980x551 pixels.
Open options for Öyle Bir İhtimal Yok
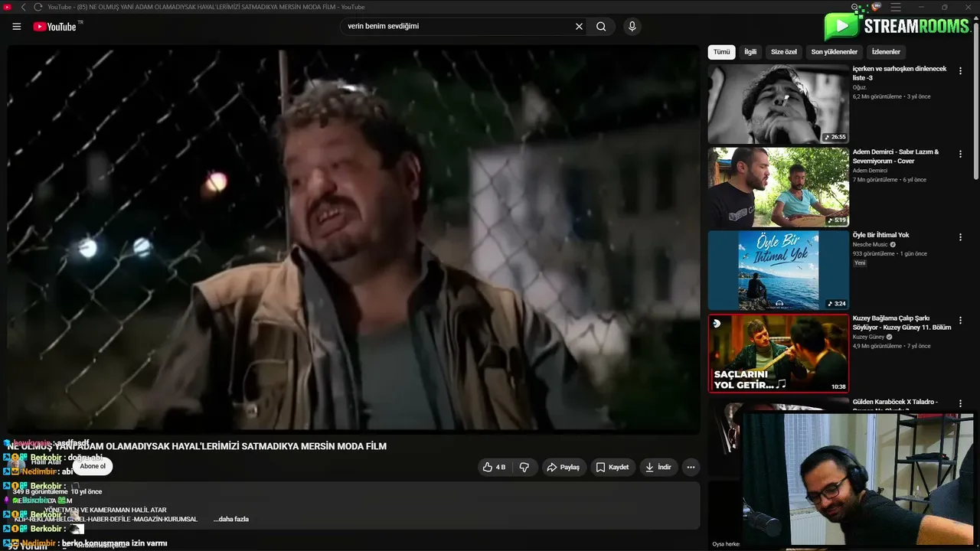(x=960, y=237)
